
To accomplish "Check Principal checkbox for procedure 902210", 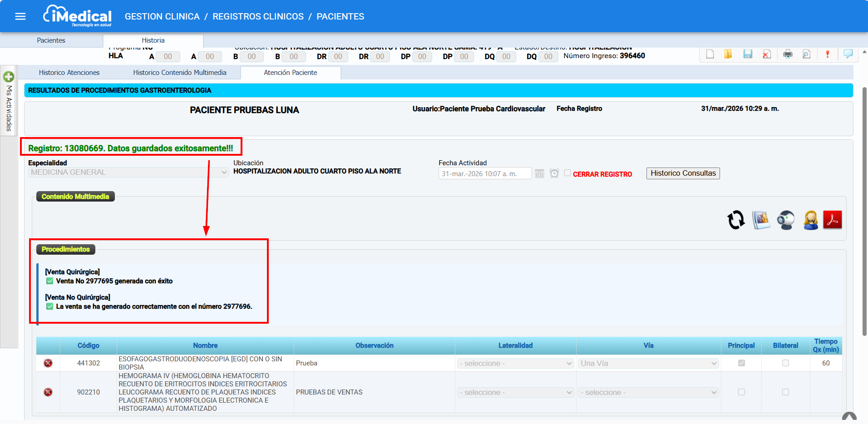I will pyautogui.click(x=741, y=392).
